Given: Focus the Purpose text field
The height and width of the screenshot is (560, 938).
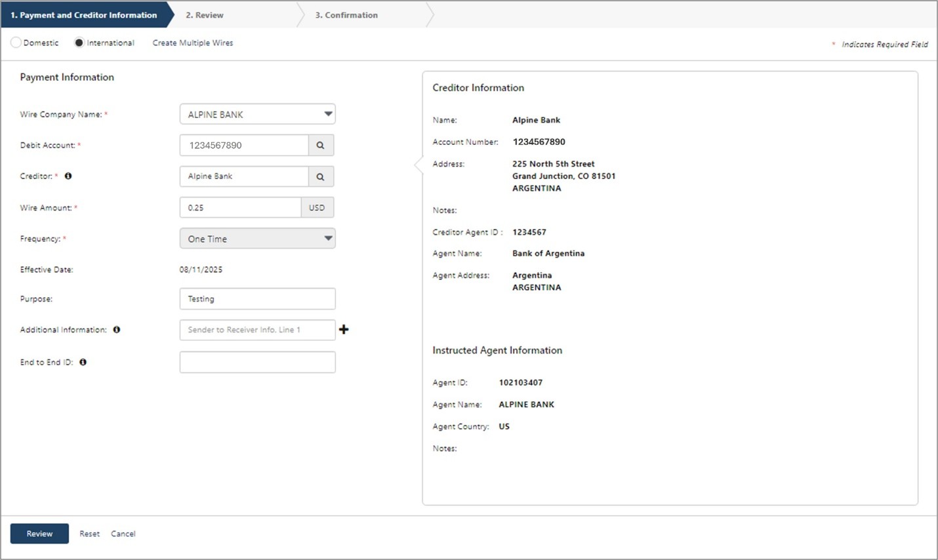Looking at the screenshot, I should click(257, 299).
